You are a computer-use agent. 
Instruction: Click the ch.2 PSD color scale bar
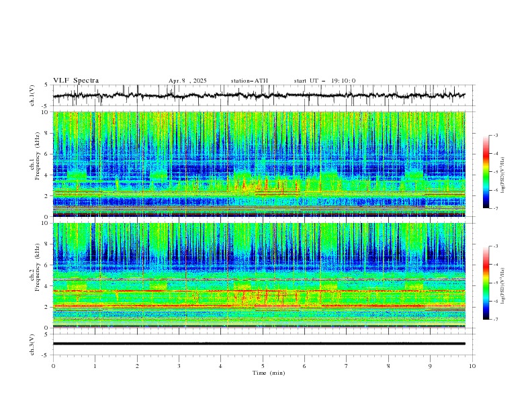(x=486, y=283)
